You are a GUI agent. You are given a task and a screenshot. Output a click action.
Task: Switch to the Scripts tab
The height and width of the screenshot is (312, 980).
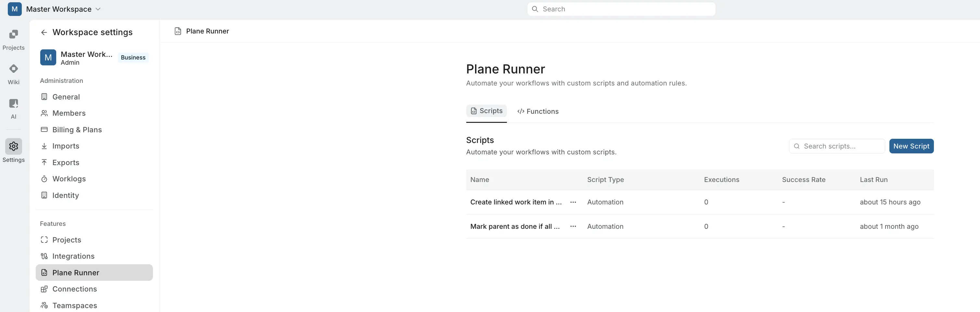486,111
